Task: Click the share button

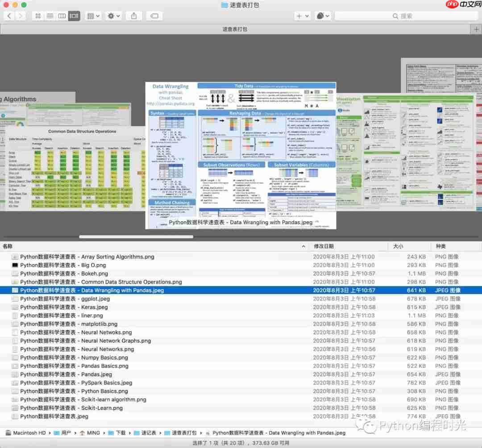Action: (134, 16)
